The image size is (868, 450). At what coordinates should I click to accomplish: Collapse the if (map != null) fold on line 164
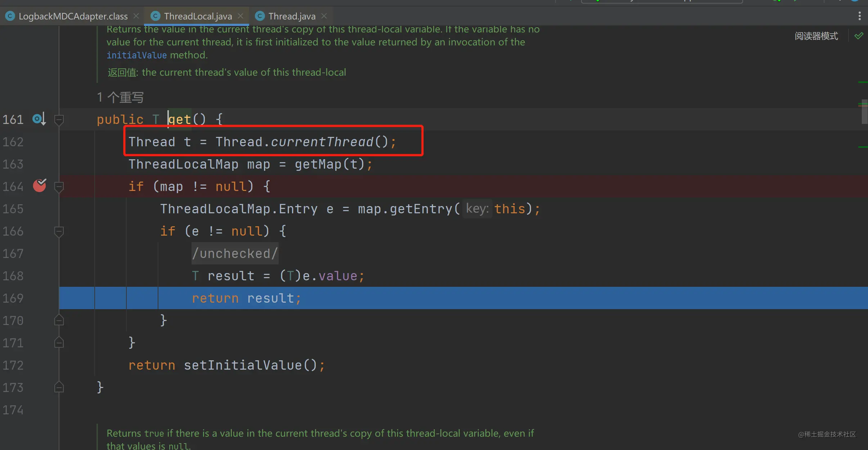click(x=59, y=187)
